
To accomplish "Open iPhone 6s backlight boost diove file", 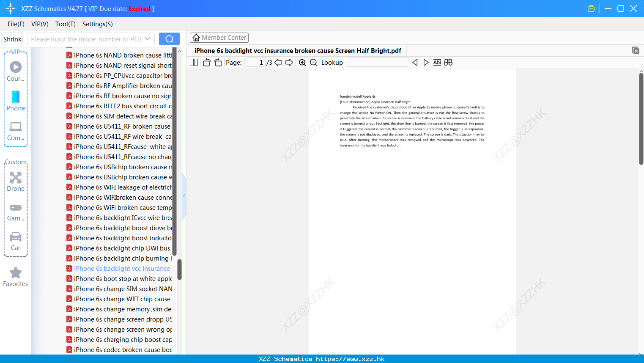I will pyautogui.click(x=119, y=228).
